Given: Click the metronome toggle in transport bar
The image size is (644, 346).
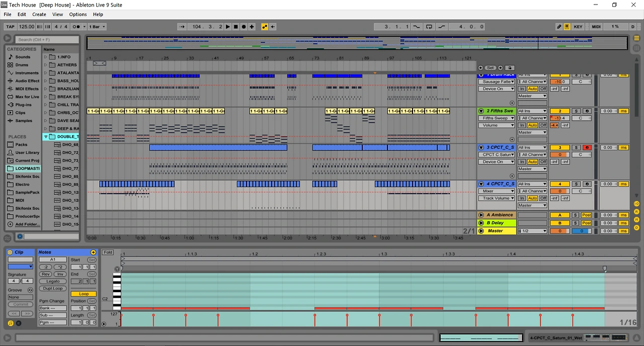Looking at the screenshot, I should tap(76, 27).
